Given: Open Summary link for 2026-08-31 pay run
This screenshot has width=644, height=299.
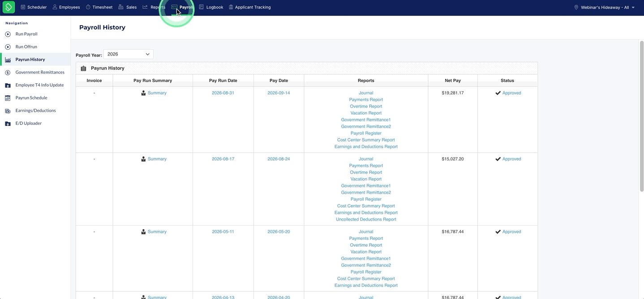Looking at the screenshot, I should pos(157,93).
